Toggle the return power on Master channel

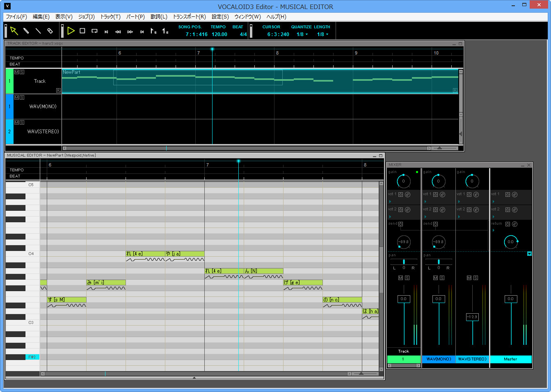point(508,224)
